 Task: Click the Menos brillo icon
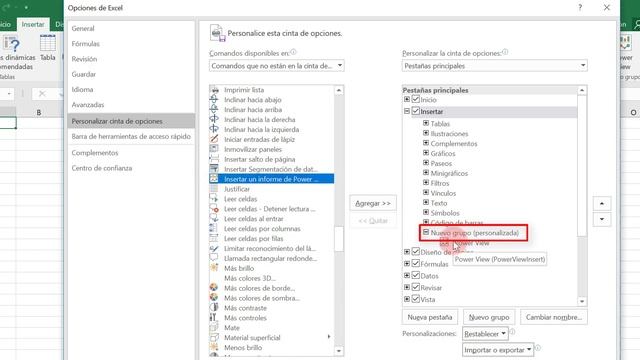click(x=214, y=347)
